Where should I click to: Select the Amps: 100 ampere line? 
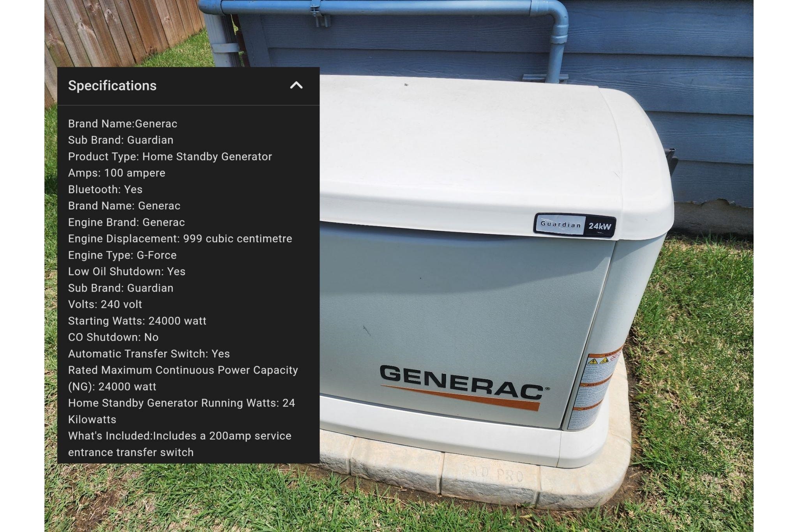click(x=117, y=173)
